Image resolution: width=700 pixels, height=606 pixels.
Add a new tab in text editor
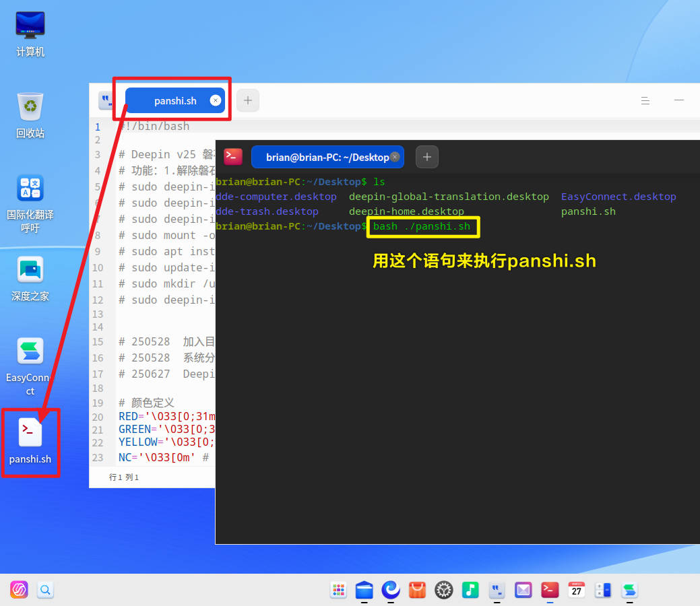[248, 100]
